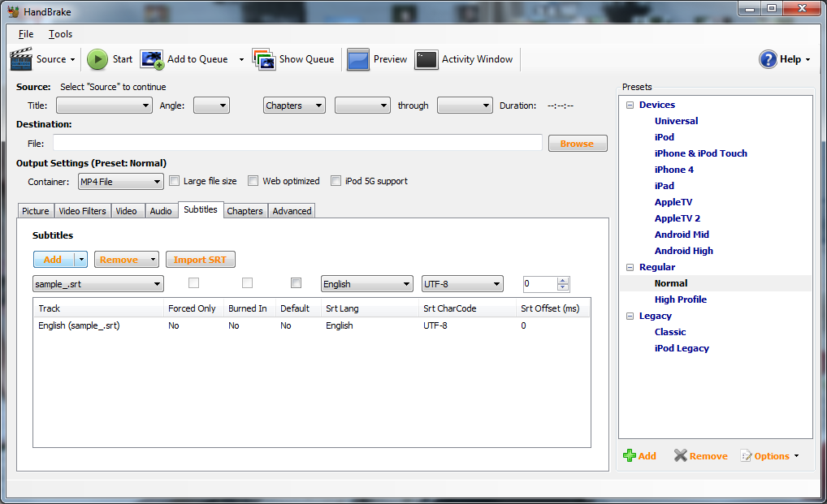
Task: Increase the Srt offset spinner value
Action: pos(563,281)
